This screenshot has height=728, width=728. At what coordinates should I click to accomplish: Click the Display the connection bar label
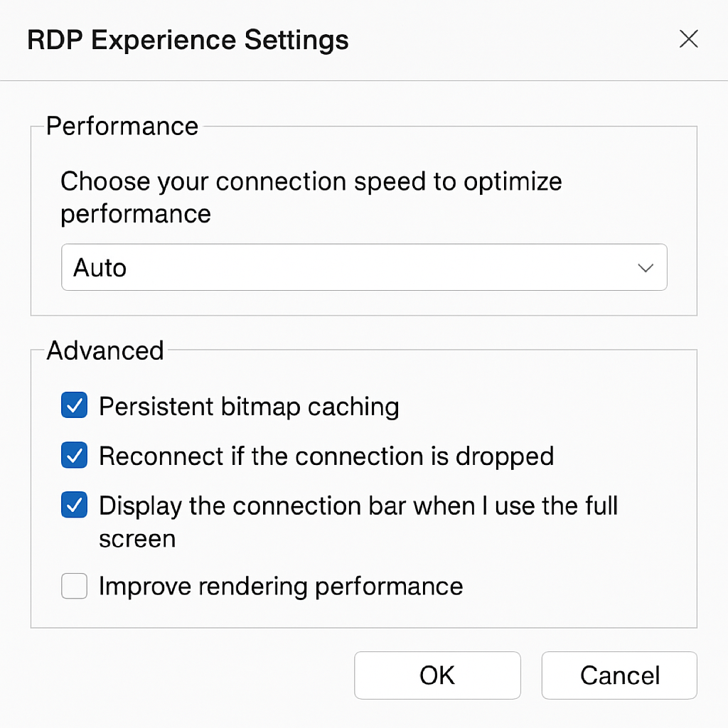358,522
